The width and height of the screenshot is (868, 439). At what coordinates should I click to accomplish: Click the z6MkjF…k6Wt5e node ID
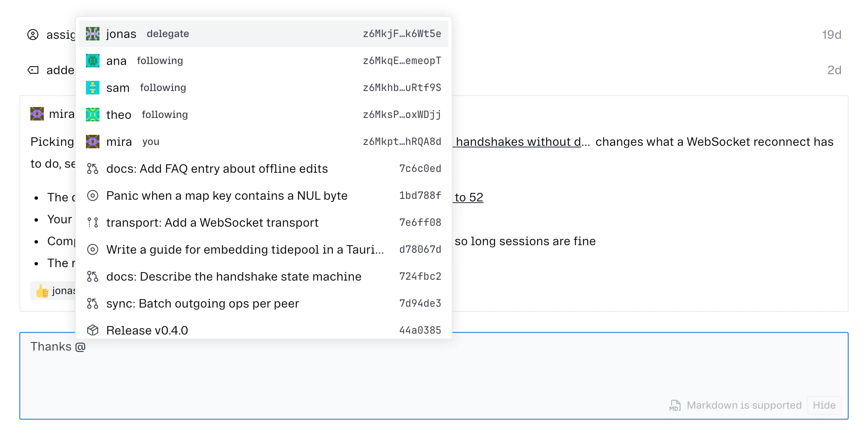pyautogui.click(x=402, y=34)
